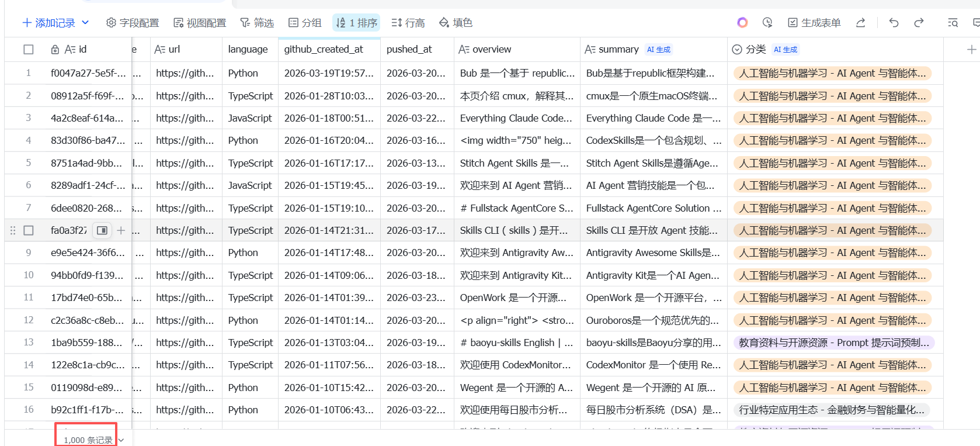Select the id cell c2c36a8c-c8eb...
Screen dimensions: 980x446
[x=88, y=320]
